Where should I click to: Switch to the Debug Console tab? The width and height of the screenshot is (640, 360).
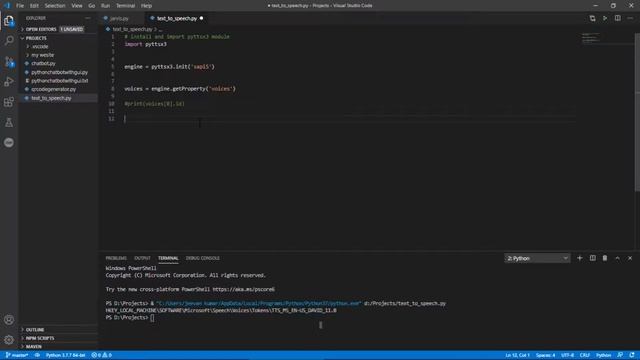coord(202,258)
